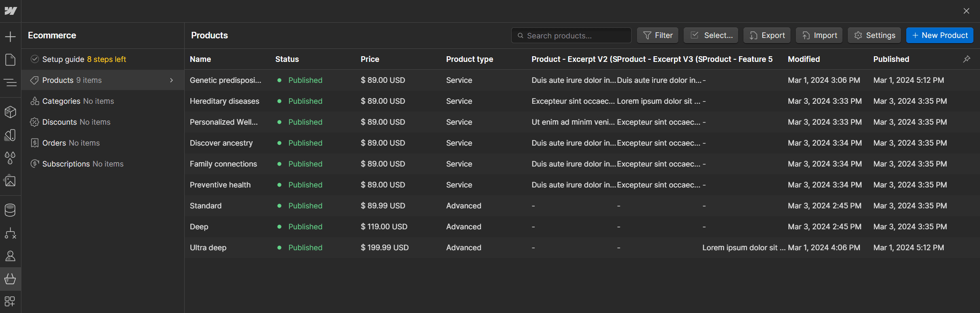Open the CMS database icon

pos(10,210)
